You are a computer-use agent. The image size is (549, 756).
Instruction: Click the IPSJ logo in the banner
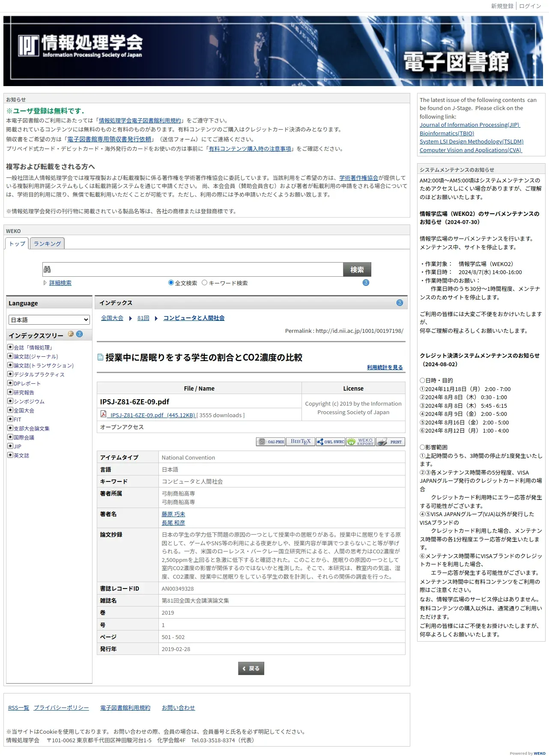(81, 46)
